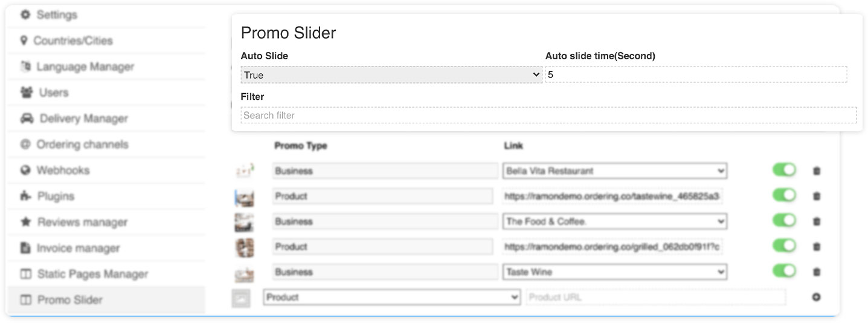Viewport: 868px width, 323px height.
Task: Open the Auto Slide True dropdown
Action: coord(391,75)
